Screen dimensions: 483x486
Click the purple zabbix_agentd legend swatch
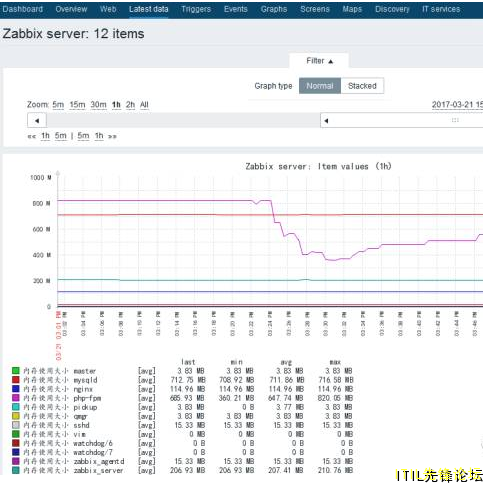click(16, 461)
